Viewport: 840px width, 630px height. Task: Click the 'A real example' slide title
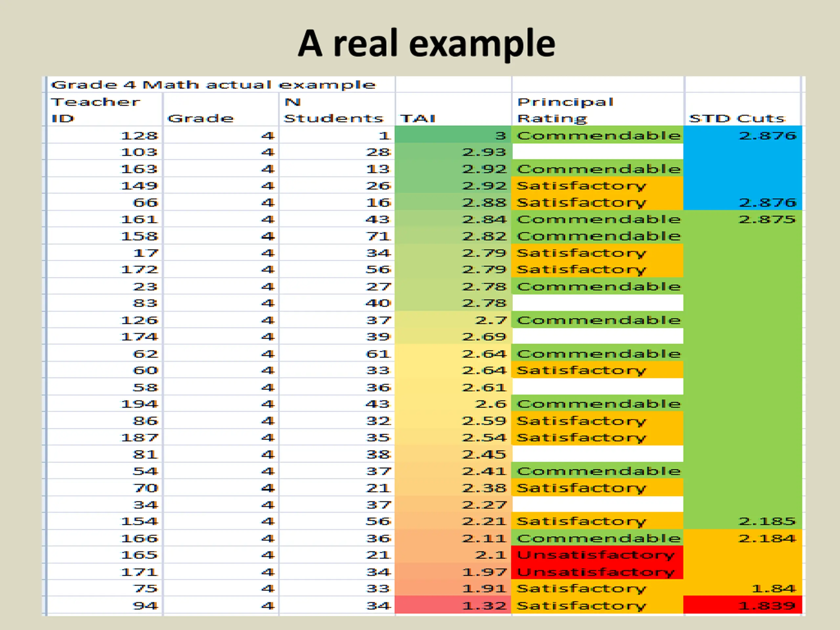[x=426, y=44]
